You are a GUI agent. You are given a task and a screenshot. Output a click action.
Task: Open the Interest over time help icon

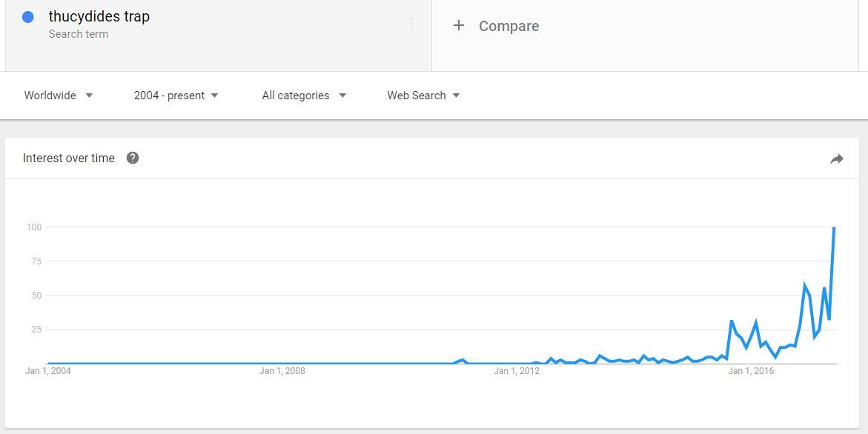click(x=132, y=158)
